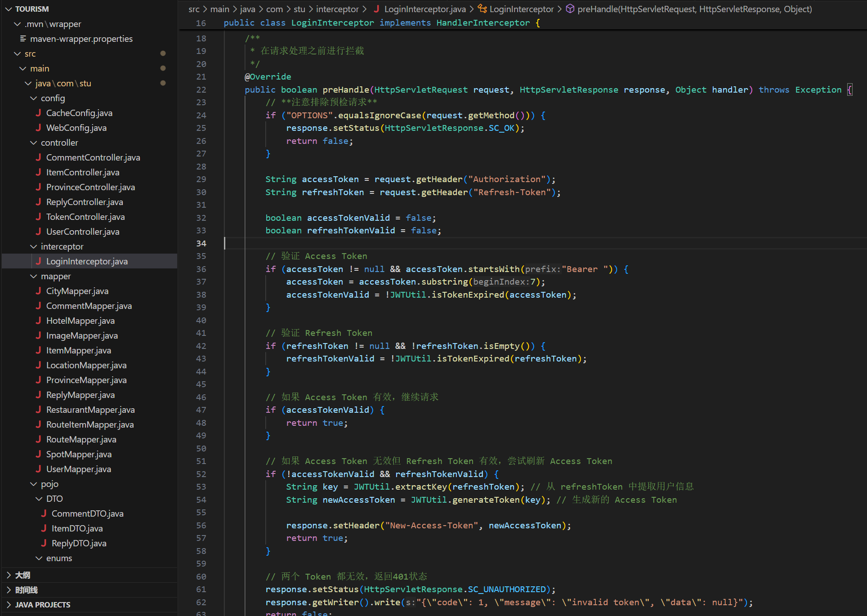Click the Java icon beside TokenController.java
This screenshot has width=867, height=616.
[39, 217]
